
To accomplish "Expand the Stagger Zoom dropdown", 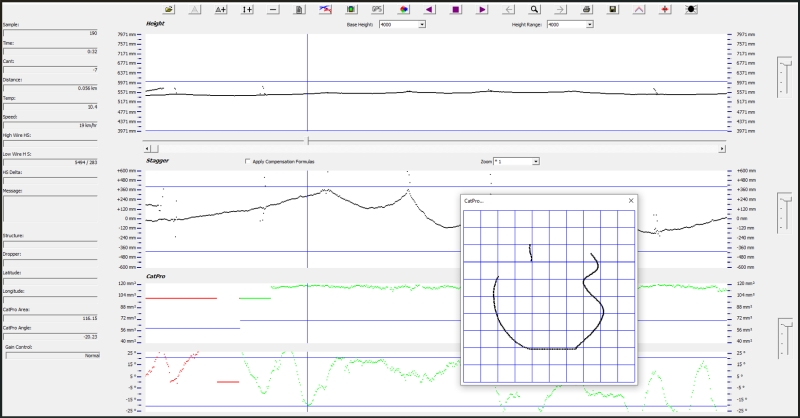I will click(536, 161).
